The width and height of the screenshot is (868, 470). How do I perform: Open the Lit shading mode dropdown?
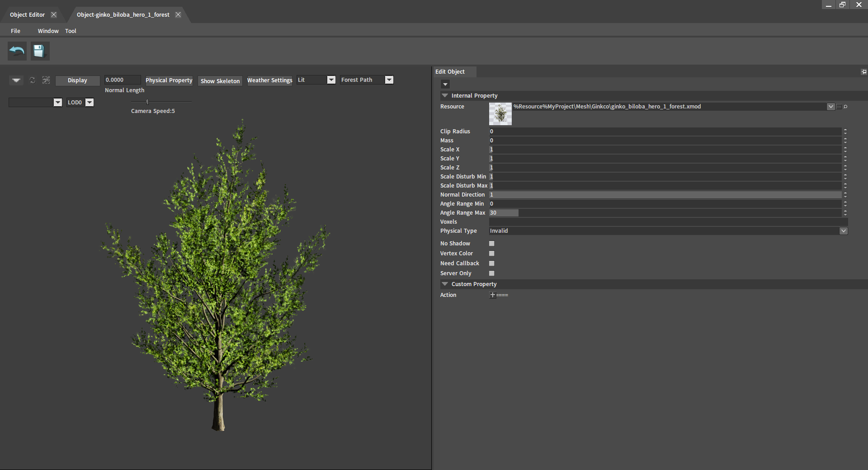click(331, 80)
